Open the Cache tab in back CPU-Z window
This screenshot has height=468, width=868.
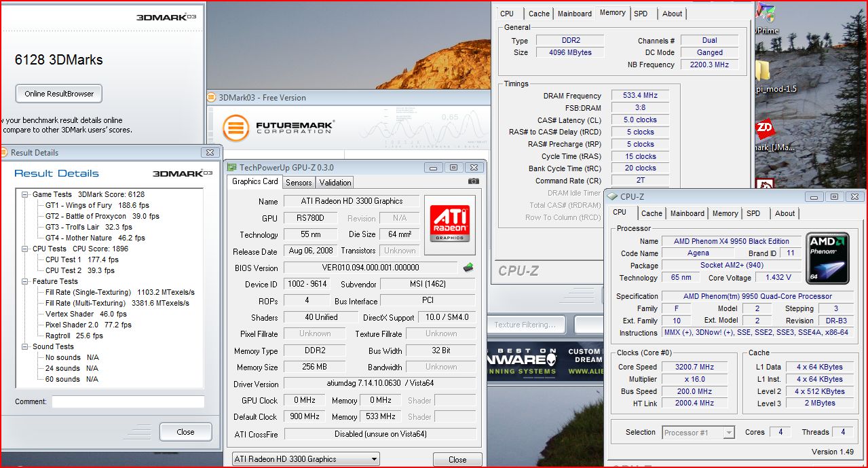coord(539,14)
